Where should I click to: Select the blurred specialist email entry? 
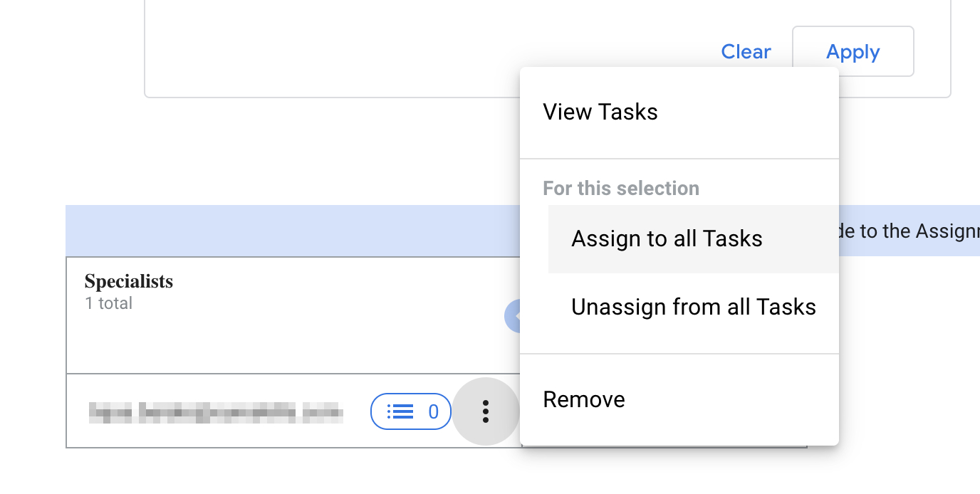216,411
